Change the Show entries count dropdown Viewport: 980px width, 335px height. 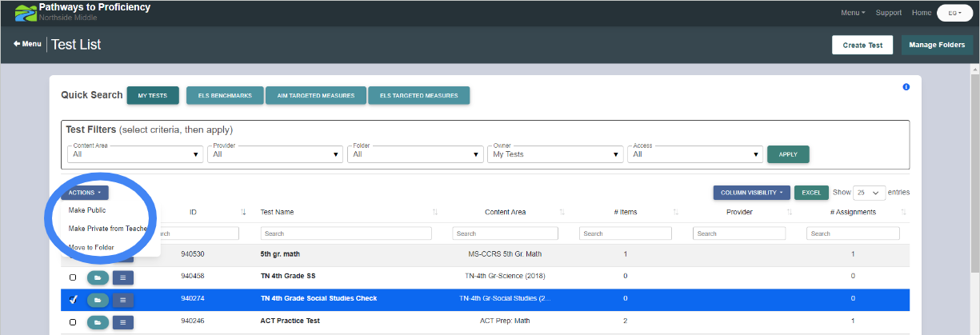pyautogui.click(x=869, y=193)
